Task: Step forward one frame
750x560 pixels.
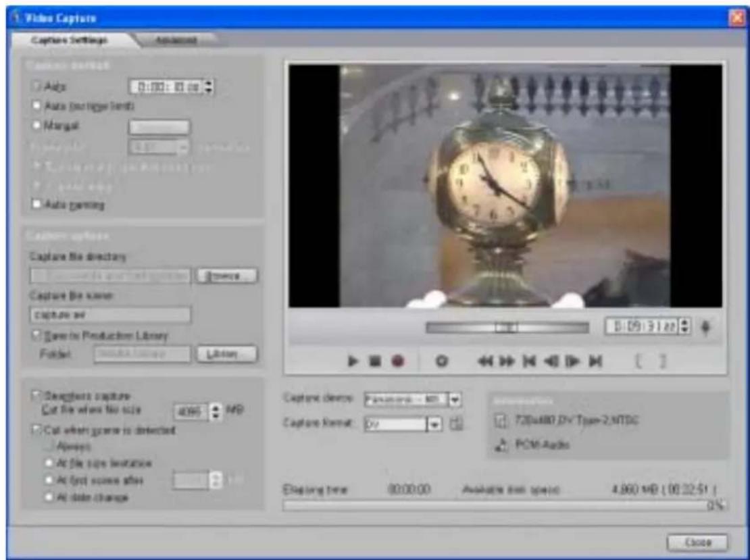Action: [x=572, y=361]
